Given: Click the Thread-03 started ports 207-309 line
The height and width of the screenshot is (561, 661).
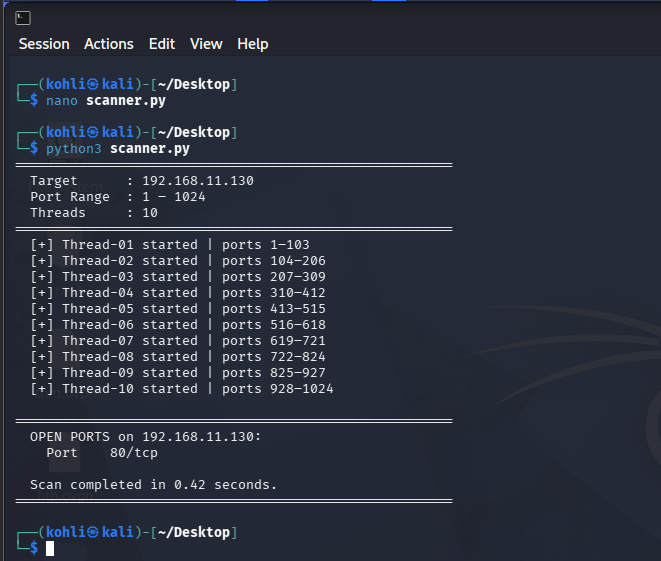Looking at the screenshot, I should coord(177,277).
